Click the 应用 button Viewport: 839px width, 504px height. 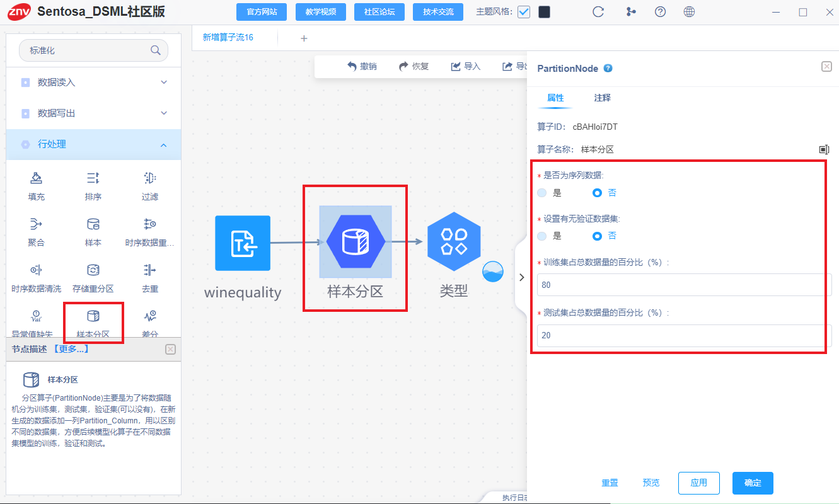699,483
